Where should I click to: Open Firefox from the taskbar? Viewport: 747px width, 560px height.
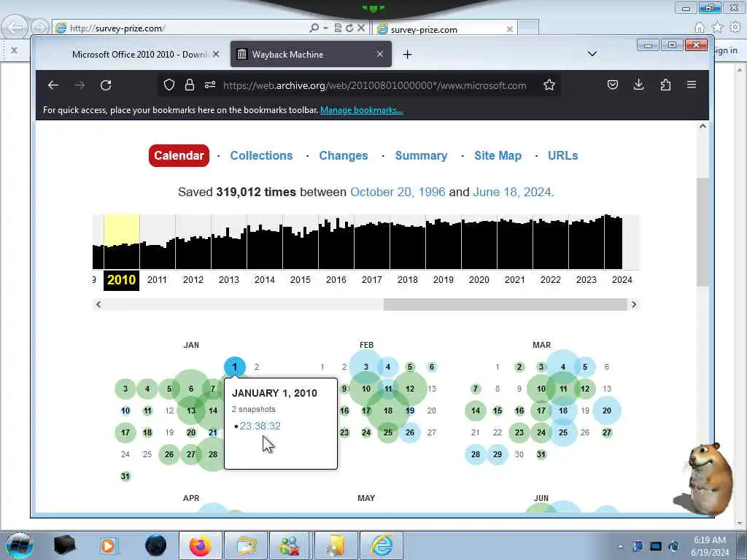(201, 545)
